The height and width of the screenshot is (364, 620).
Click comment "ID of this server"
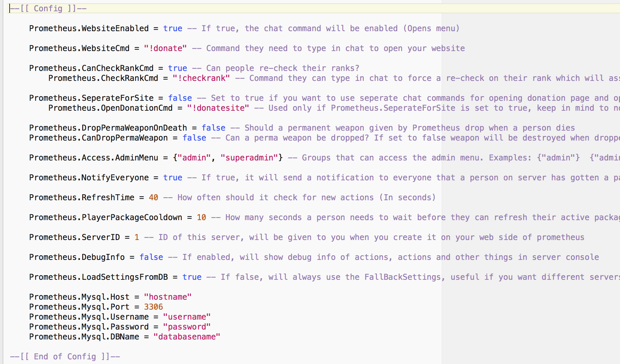(364, 237)
